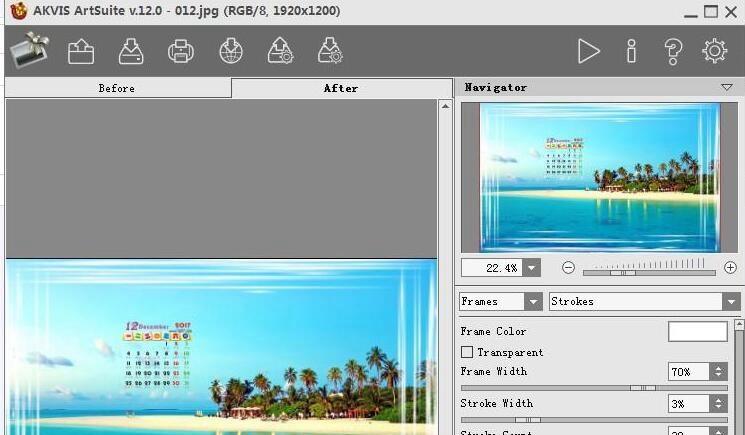Open an image file with the upload icon

pos(81,51)
